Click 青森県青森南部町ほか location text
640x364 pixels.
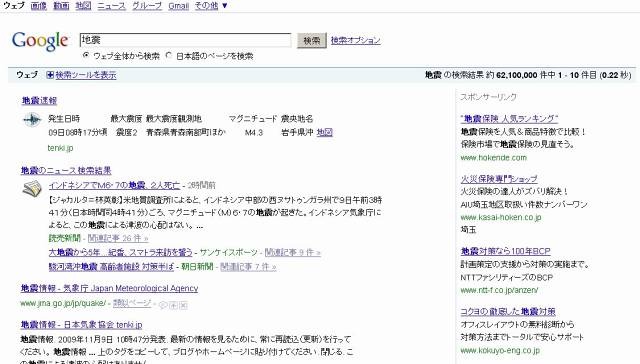[186, 132]
